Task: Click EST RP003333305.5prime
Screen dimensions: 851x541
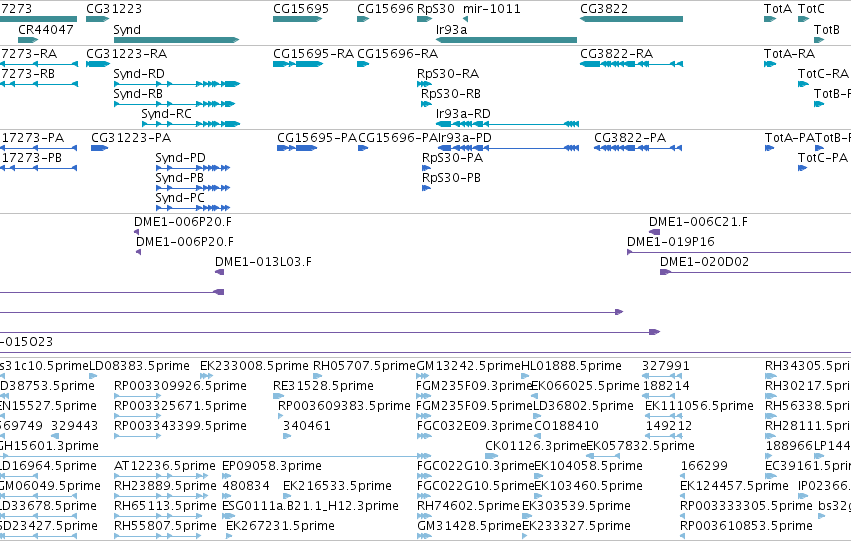Action: (746, 507)
